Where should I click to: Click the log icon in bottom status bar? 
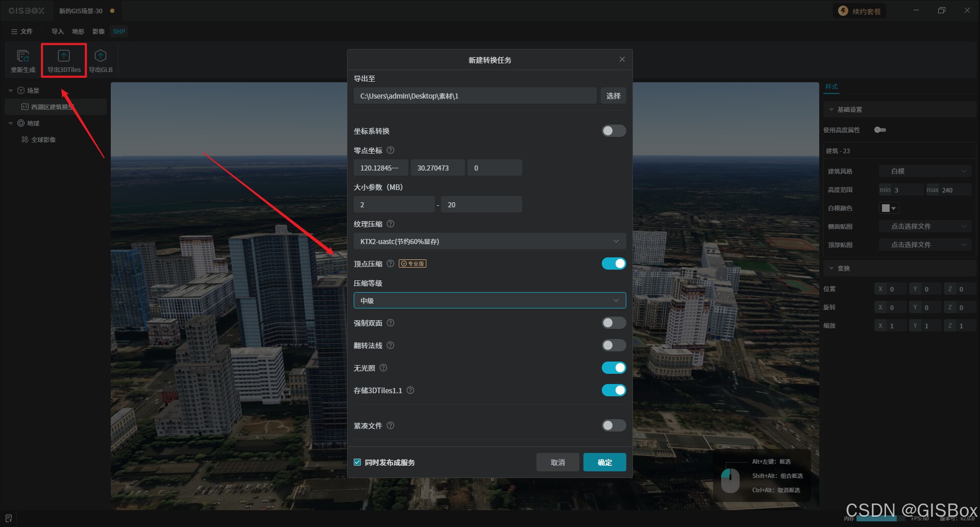coord(9,518)
